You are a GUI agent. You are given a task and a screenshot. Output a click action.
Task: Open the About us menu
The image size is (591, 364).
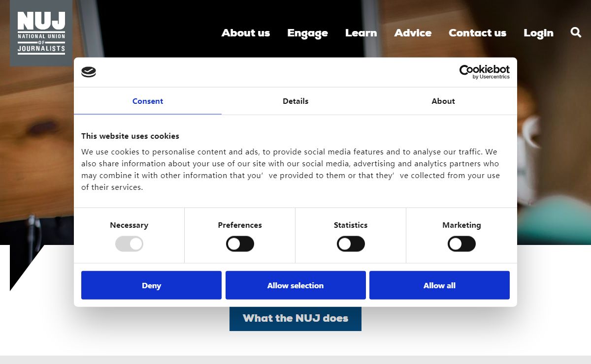pos(246,33)
